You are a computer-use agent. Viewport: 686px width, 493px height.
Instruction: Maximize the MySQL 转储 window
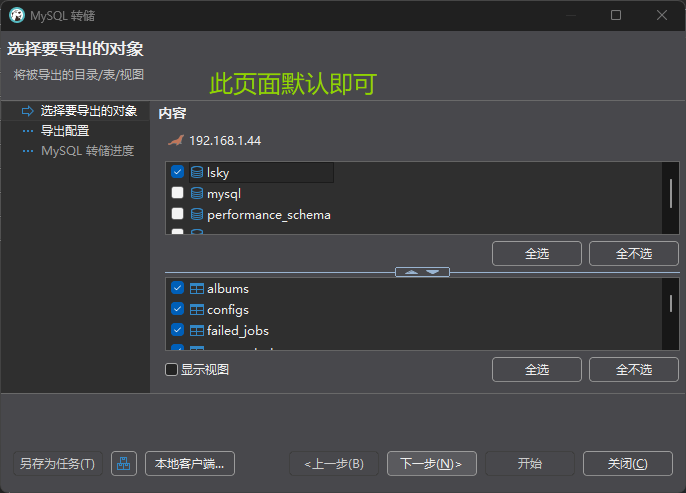(x=616, y=15)
